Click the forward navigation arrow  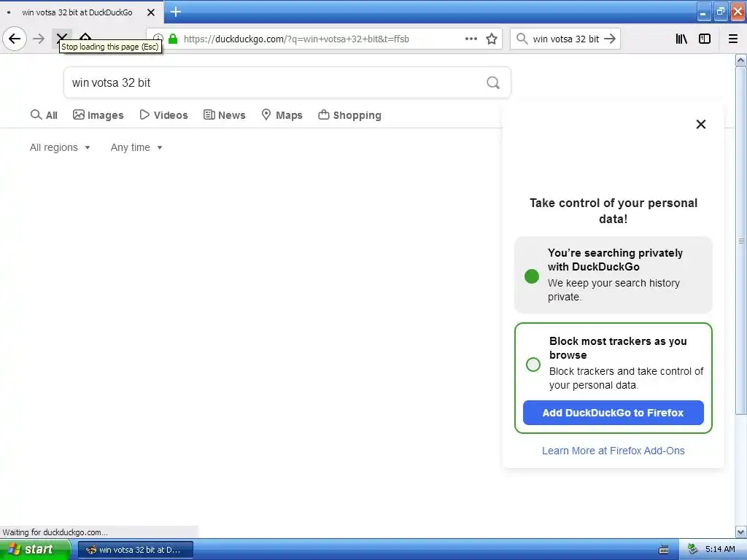[39, 39]
